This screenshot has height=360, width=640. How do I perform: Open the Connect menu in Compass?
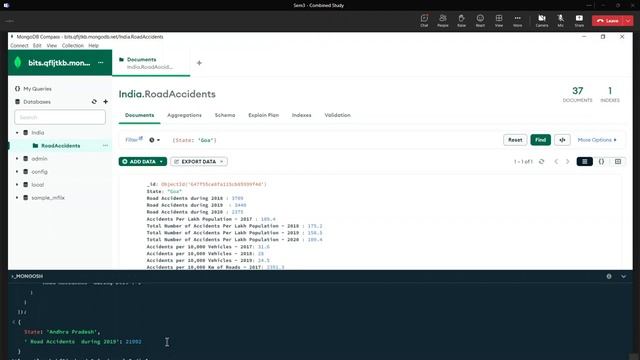[x=19, y=46]
